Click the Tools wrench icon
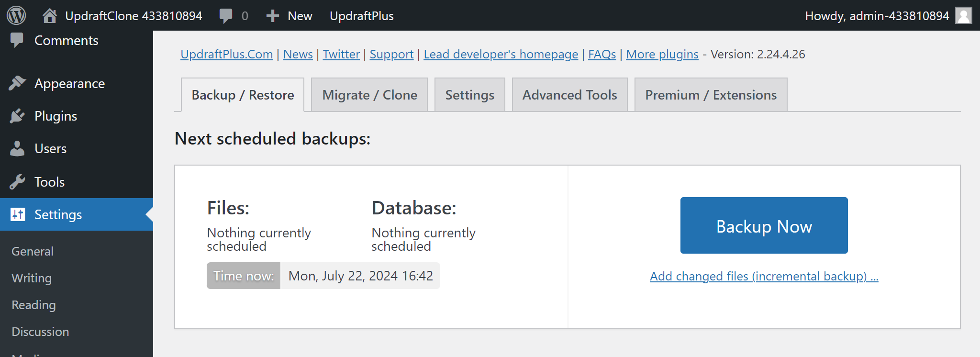980x357 pixels. 17,182
